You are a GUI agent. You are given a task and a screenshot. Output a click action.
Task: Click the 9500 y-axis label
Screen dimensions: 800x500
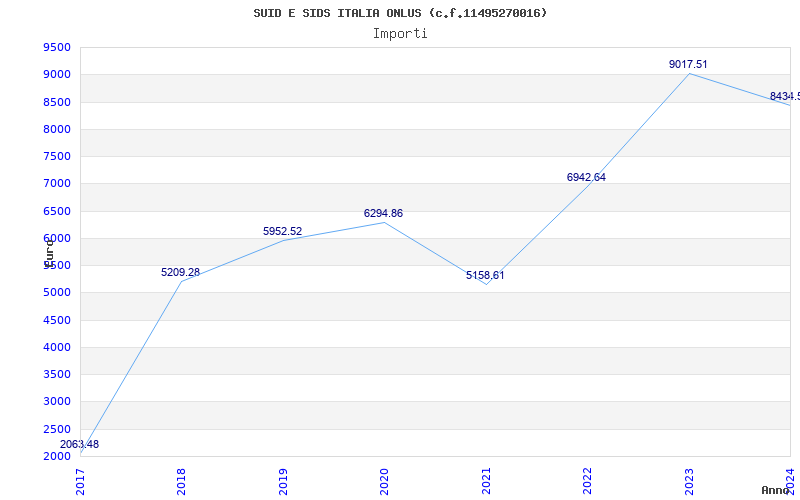coord(57,47)
